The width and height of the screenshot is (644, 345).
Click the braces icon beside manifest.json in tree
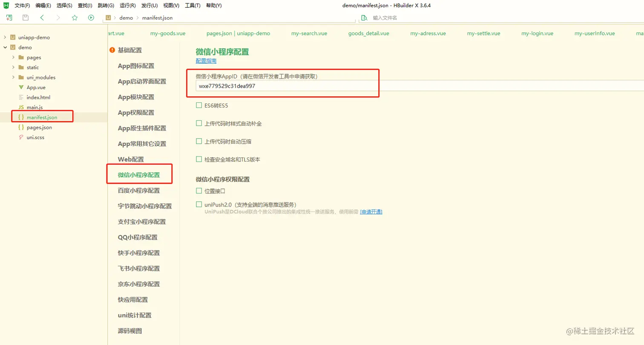pos(21,117)
